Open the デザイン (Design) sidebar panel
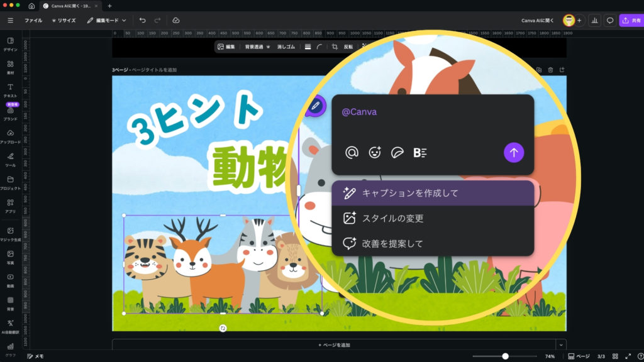 pyautogui.click(x=10, y=43)
